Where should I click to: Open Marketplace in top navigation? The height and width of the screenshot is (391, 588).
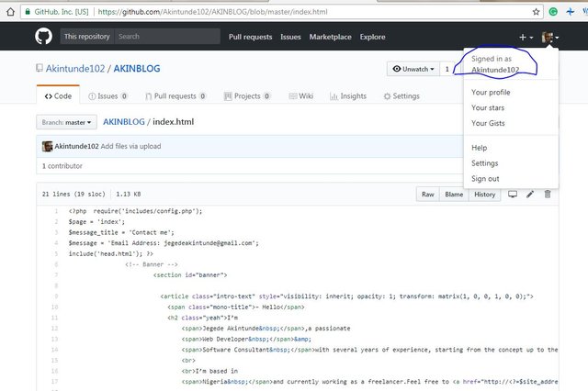(331, 37)
